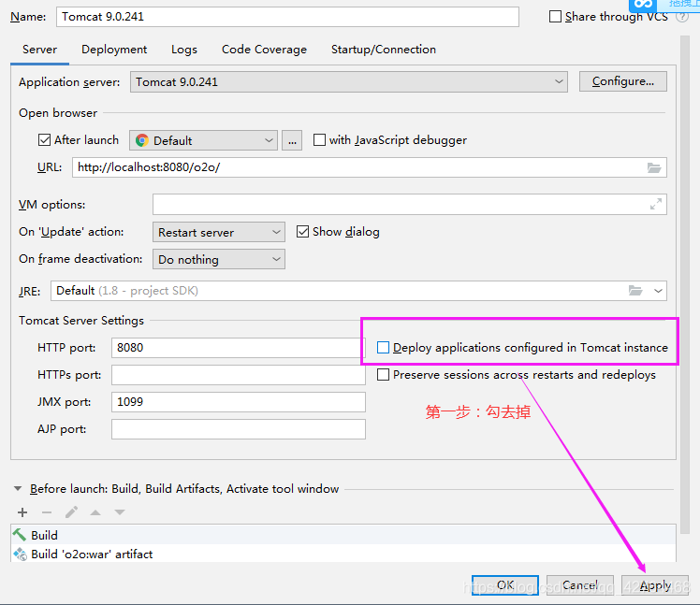Click the vertical scrollbar on right
The width and height of the screenshot is (700, 605).
684,285
